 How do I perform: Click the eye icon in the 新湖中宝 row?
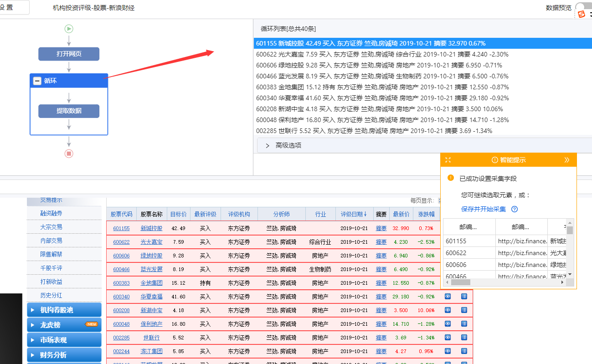click(448, 310)
